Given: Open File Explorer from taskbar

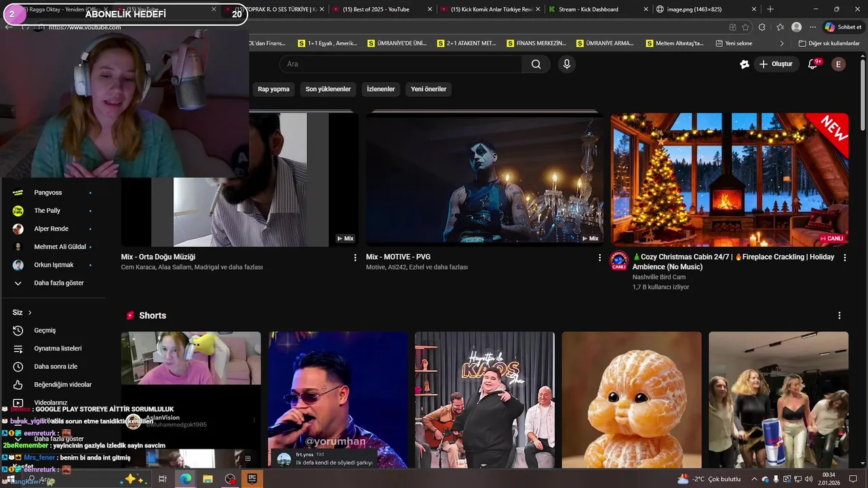Looking at the screenshot, I should click(208, 479).
